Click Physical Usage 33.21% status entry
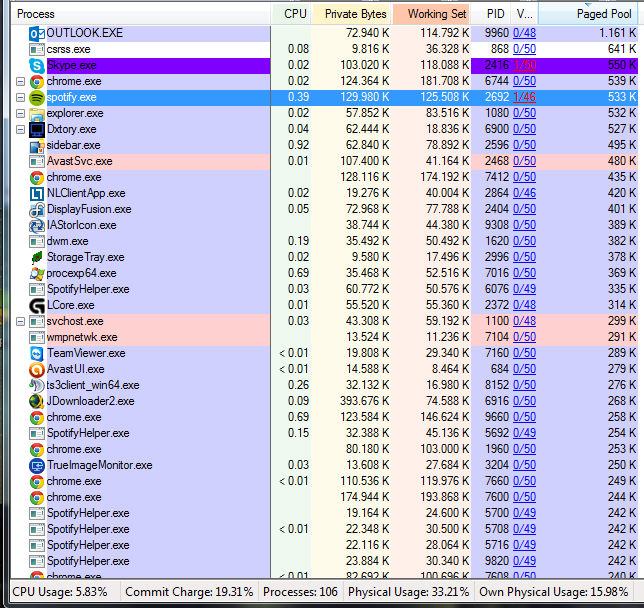 [408, 592]
